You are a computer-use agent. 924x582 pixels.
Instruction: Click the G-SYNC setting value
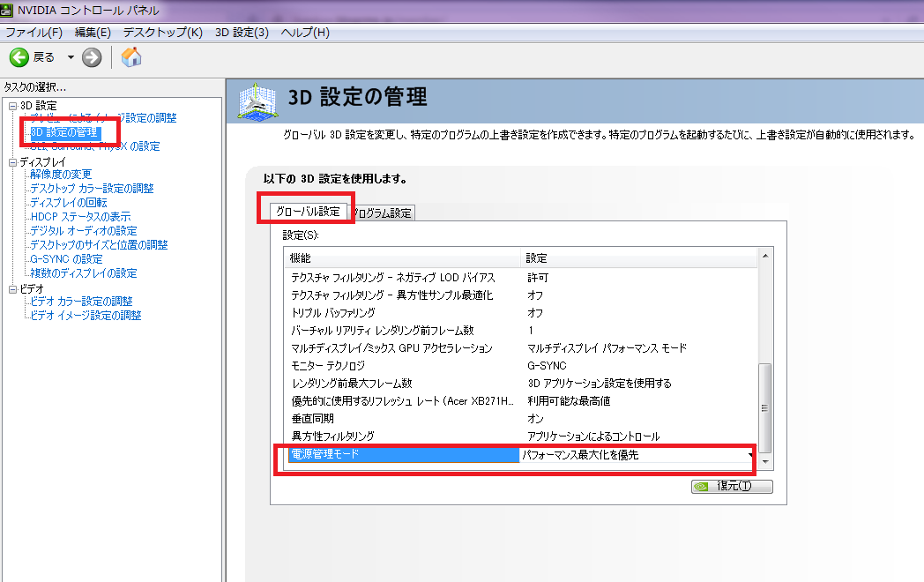pos(547,366)
